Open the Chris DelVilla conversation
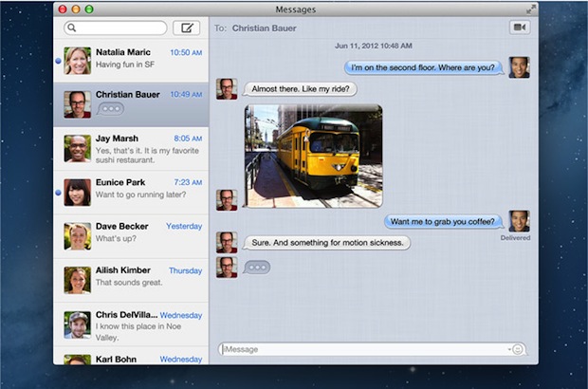588x389 pixels. tap(131, 324)
